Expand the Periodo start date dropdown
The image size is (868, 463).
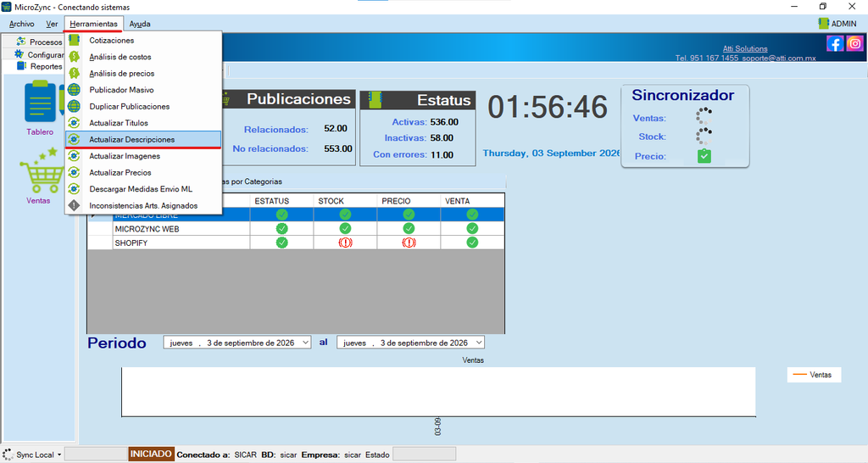[305, 343]
